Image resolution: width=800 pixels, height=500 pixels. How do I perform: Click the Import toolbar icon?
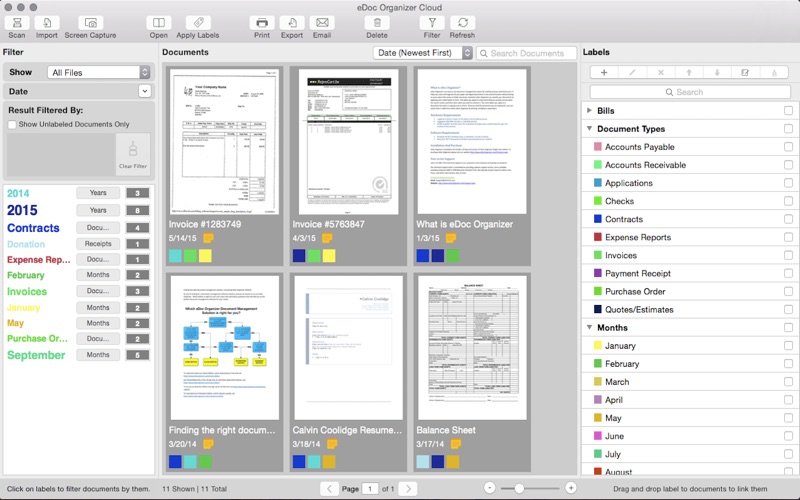47,23
